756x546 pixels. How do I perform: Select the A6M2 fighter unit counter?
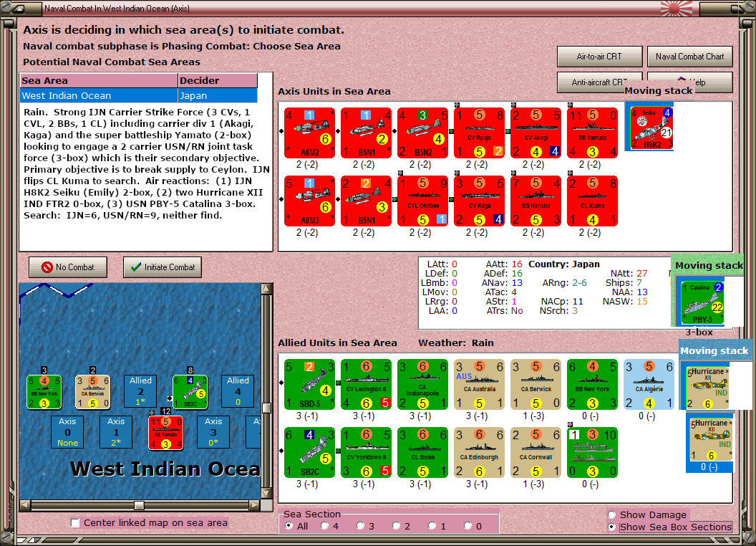pos(309,133)
